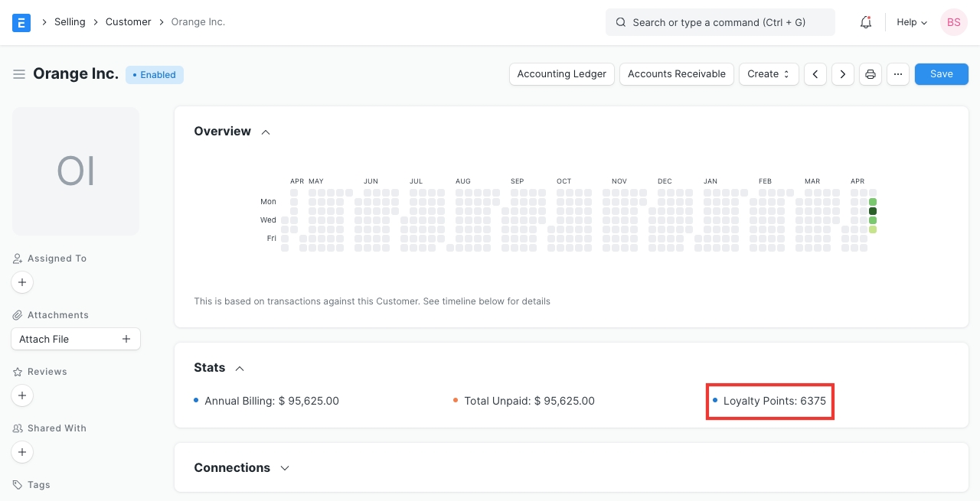The image size is (980, 501).
Task: Click the darkest green heatmap cell
Action: (873, 211)
